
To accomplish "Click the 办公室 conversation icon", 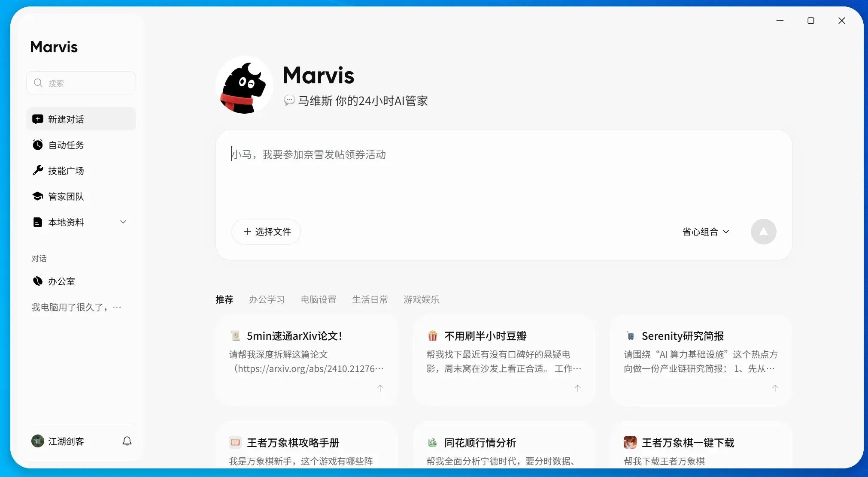I will tap(38, 281).
